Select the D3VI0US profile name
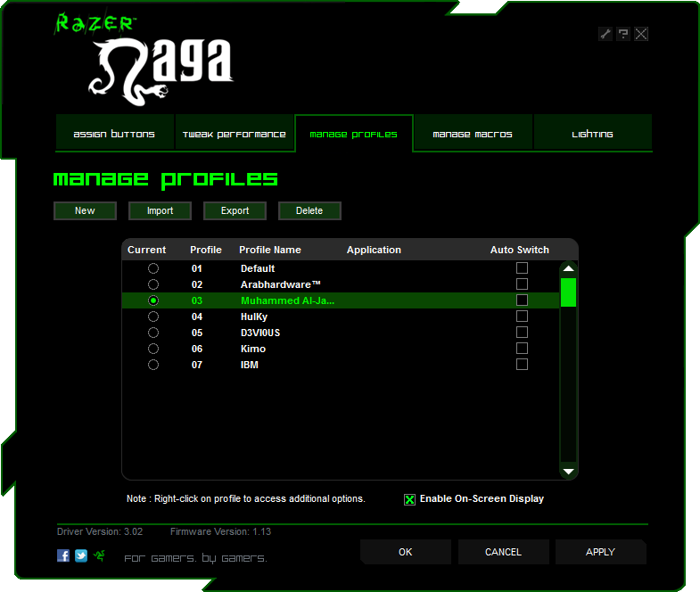 tap(260, 333)
